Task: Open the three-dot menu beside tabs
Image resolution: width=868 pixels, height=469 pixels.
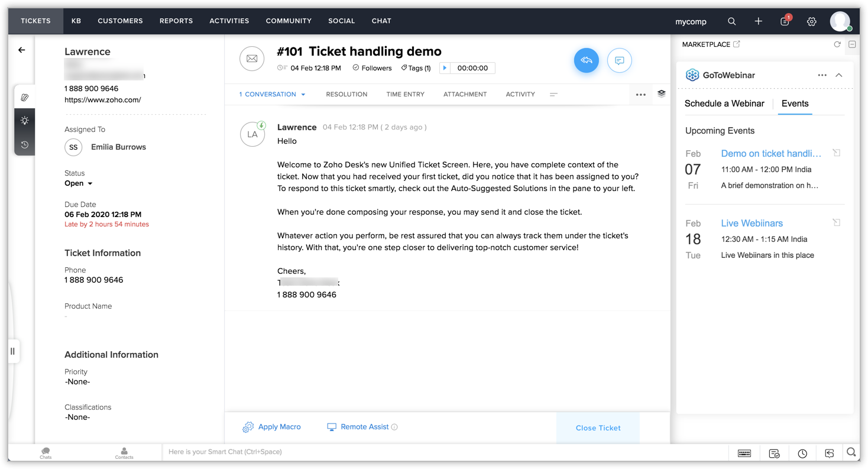Action: pos(641,95)
